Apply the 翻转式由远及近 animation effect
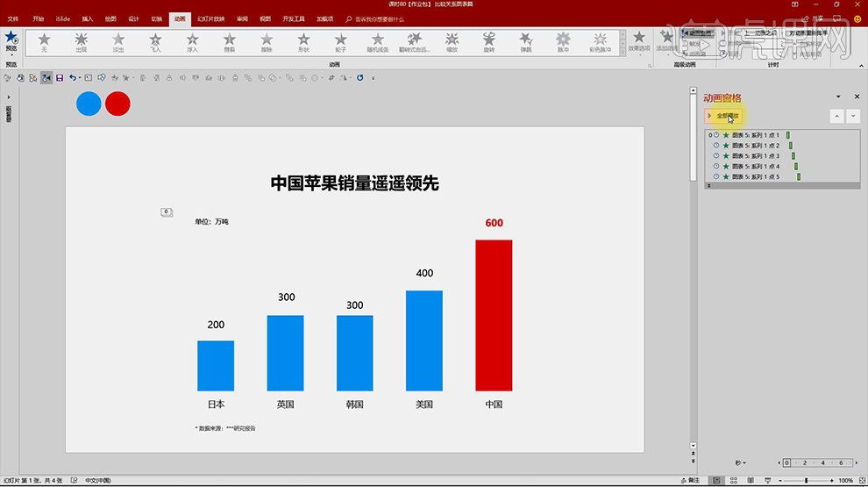 [416, 43]
